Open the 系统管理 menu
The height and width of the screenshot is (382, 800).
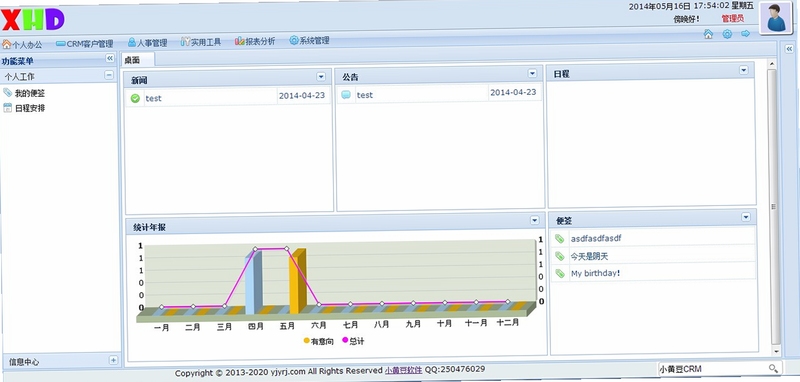[x=309, y=40]
